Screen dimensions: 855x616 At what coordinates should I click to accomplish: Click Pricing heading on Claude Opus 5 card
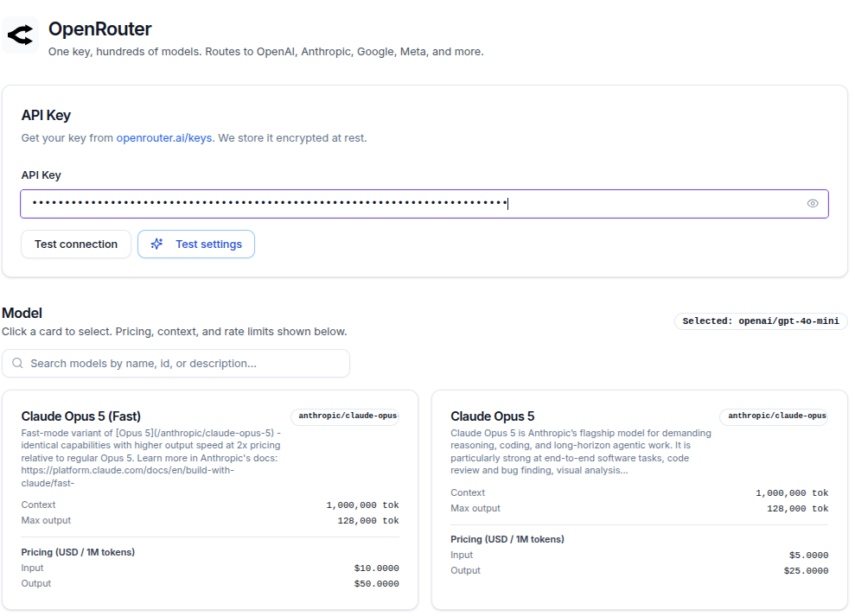pos(507,539)
